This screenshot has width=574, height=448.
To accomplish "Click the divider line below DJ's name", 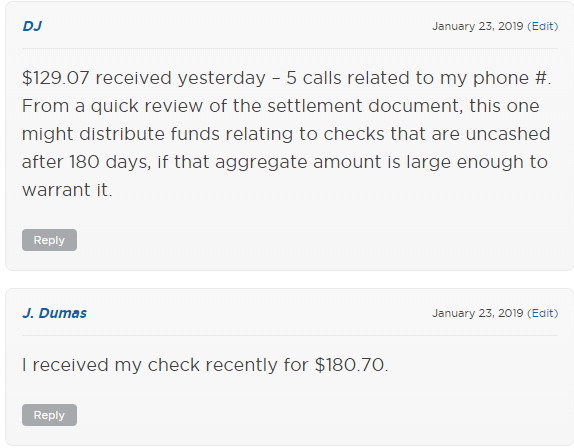I will point(290,48).
